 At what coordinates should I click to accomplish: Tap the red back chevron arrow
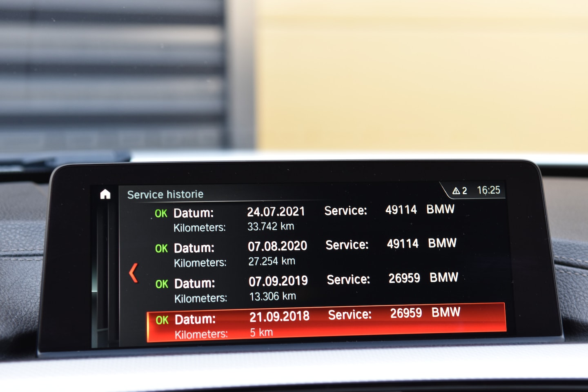point(133,273)
